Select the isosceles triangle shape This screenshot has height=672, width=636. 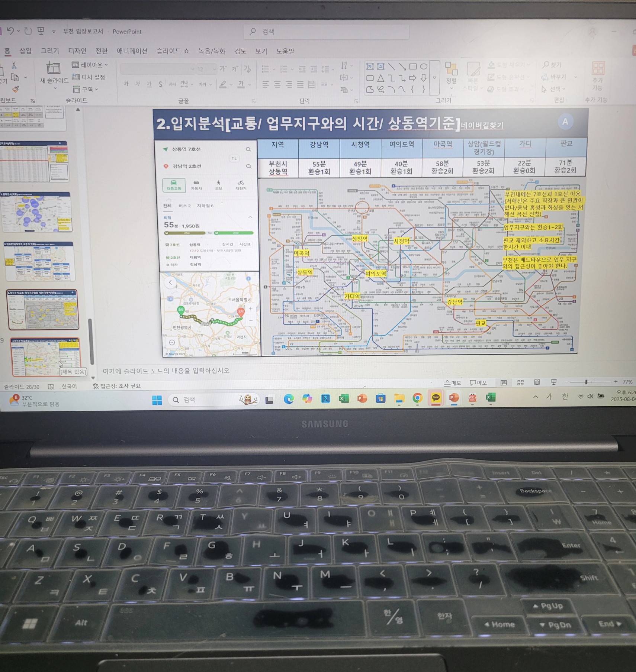[x=381, y=78]
